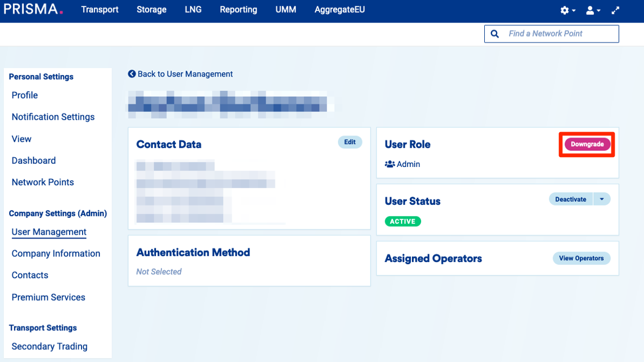
Task: Open the Transport menu
Action: 99,10
